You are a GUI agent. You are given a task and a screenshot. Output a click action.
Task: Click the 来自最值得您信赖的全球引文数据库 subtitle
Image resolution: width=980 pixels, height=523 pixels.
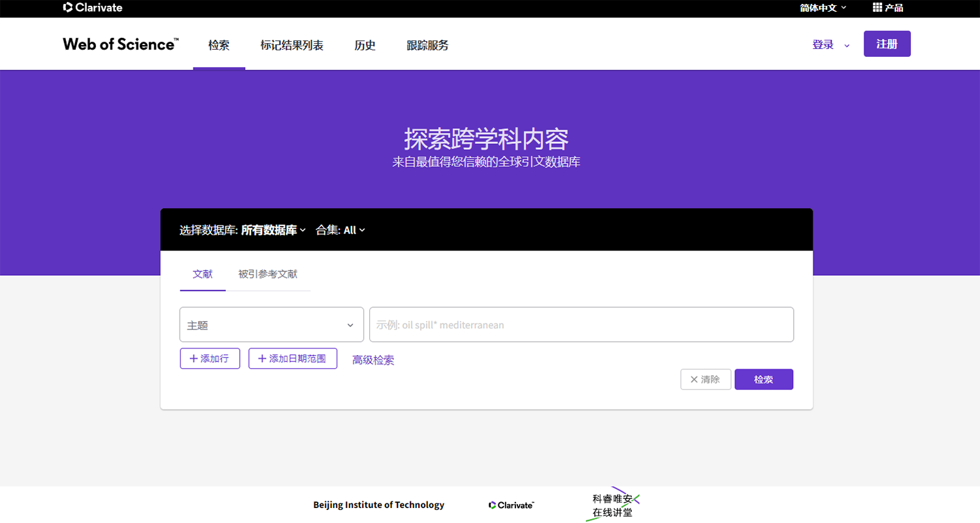click(486, 162)
